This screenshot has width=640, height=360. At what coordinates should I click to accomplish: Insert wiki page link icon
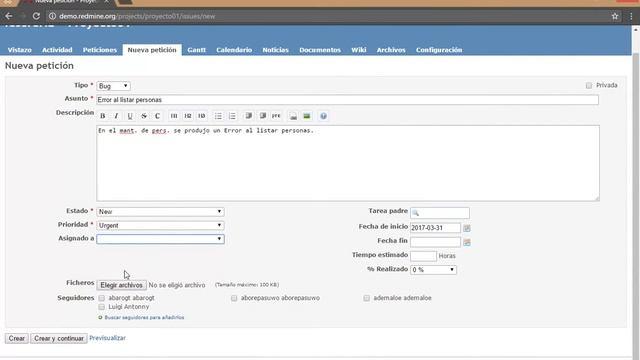pos(293,116)
